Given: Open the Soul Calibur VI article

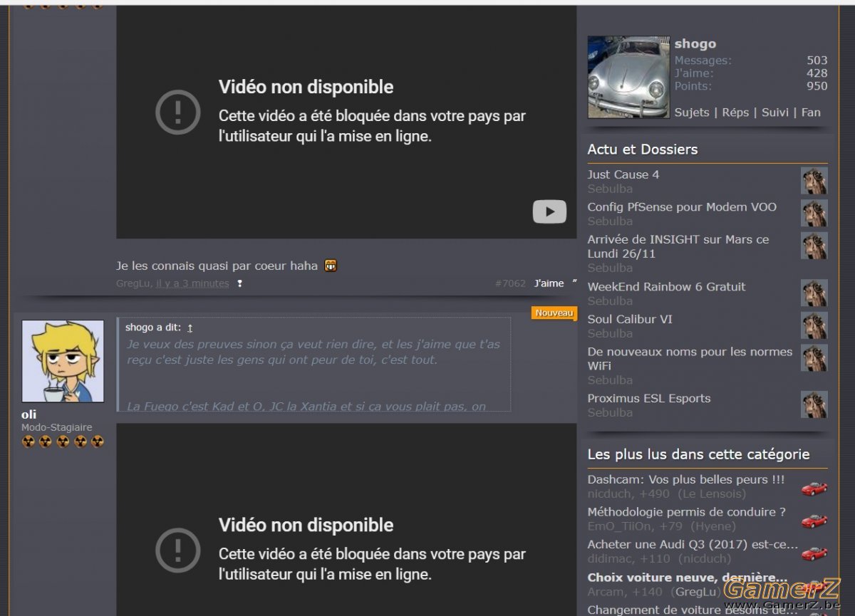Looking at the screenshot, I should [x=630, y=320].
